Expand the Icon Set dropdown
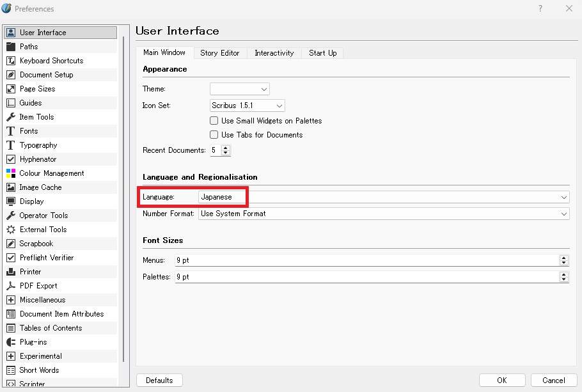582x392 pixels. click(247, 106)
